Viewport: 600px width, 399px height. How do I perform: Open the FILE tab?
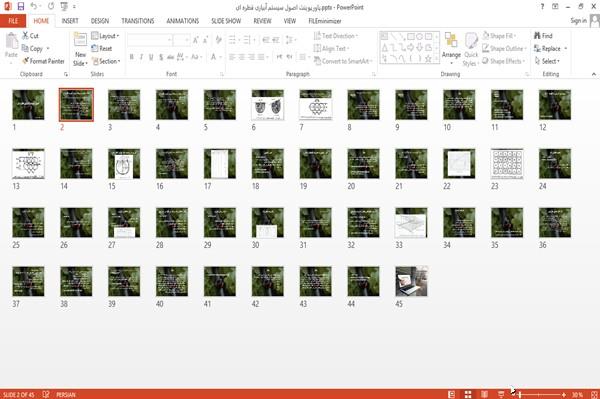coord(13,21)
